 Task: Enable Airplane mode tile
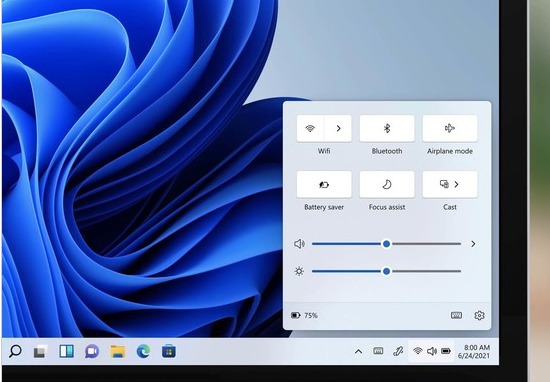click(x=450, y=128)
